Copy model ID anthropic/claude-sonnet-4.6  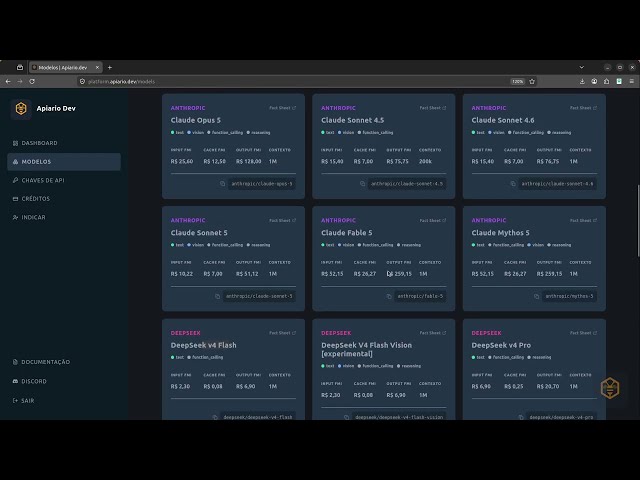513,184
